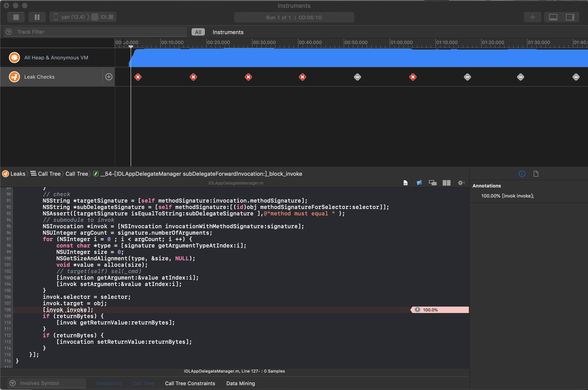Click the first red leak marker

(x=138, y=77)
